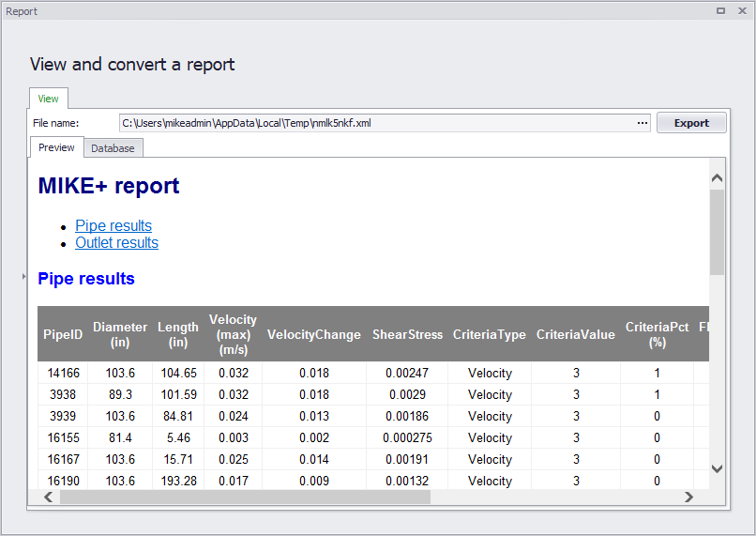The width and height of the screenshot is (756, 536).
Task: Select PipeID cell 14166
Action: coord(63,373)
